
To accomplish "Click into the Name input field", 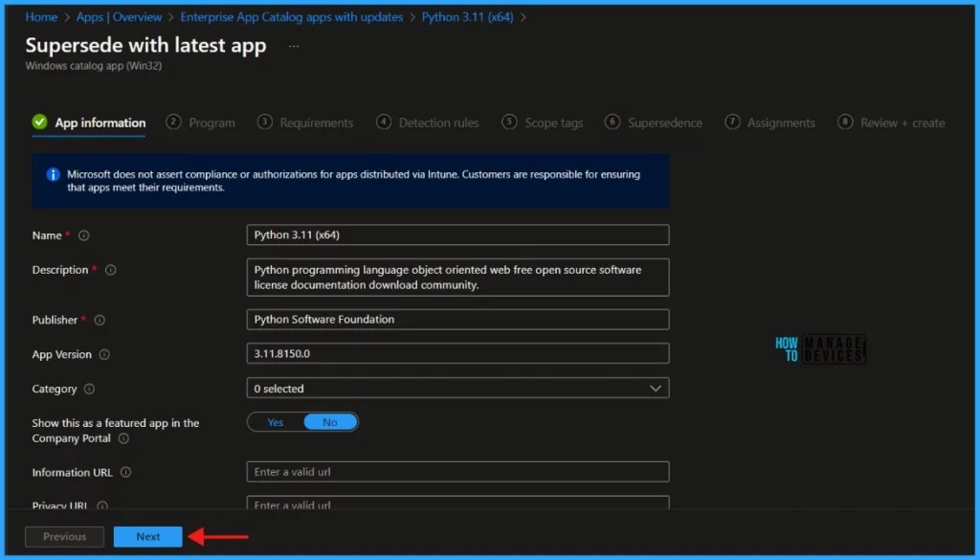I will tap(457, 235).
